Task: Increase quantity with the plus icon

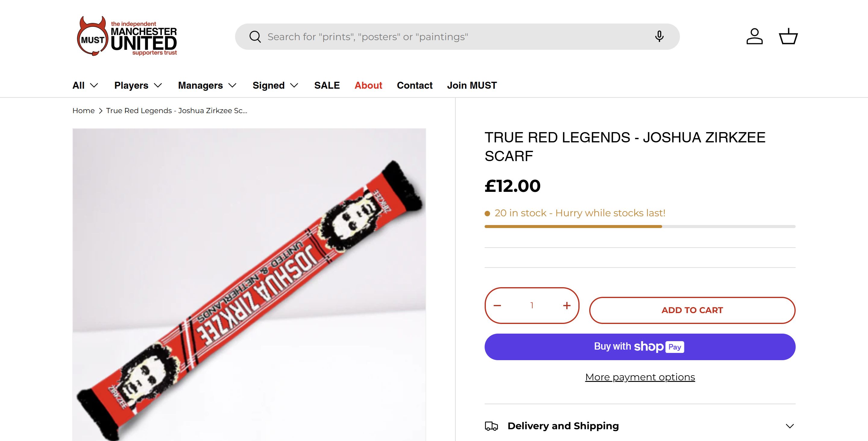Action: 567,306
